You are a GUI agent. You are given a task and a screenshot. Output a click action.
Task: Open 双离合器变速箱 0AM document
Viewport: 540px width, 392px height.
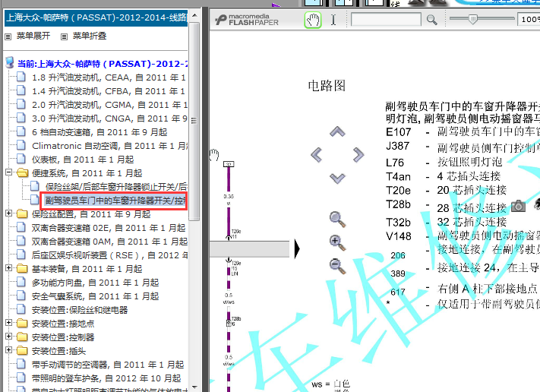(109, 242)
